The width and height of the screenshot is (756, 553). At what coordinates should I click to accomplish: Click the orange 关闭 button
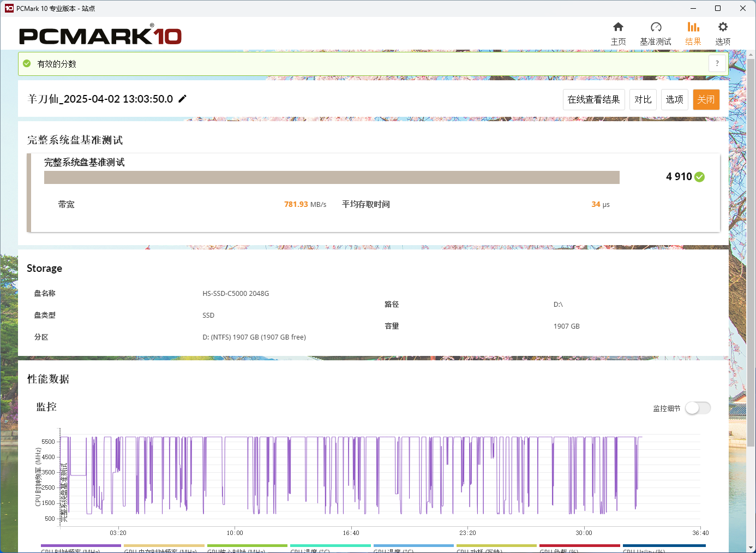706,99
